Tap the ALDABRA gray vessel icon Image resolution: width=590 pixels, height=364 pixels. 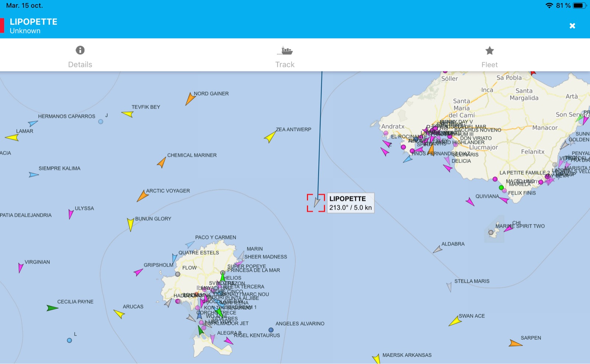pos(438,249)
